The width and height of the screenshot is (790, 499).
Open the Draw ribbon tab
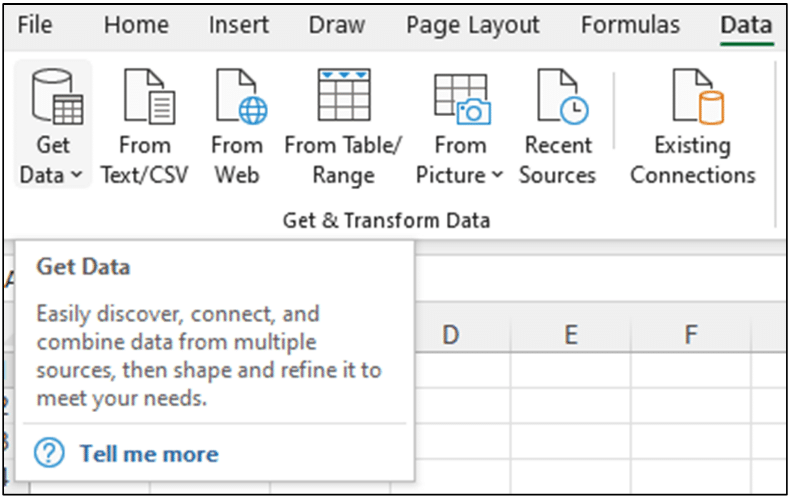tap(337, 25)
